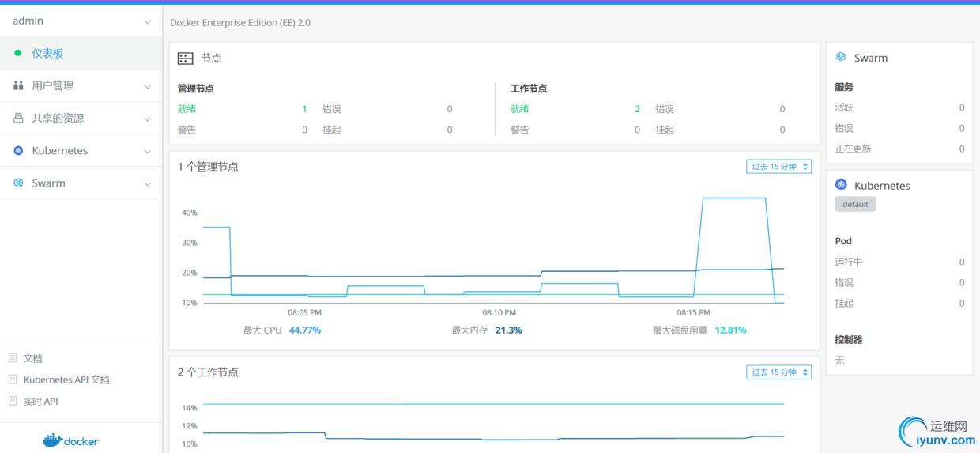Click manager nodes 就绪 status link

187,109
